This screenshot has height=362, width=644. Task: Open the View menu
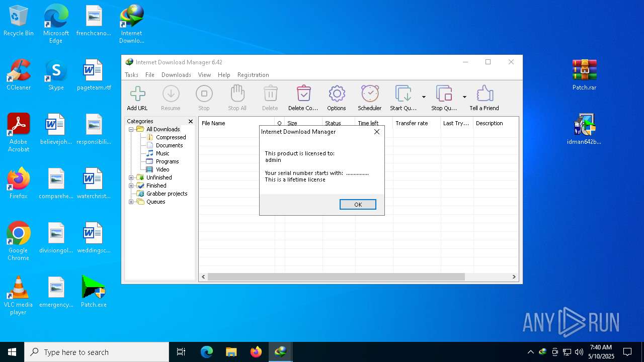pos(204,75)
